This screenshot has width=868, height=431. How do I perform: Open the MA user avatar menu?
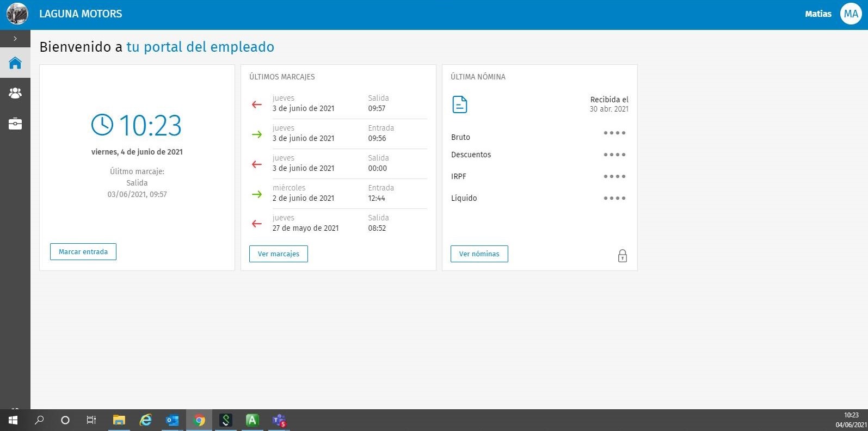coord(851,14)
